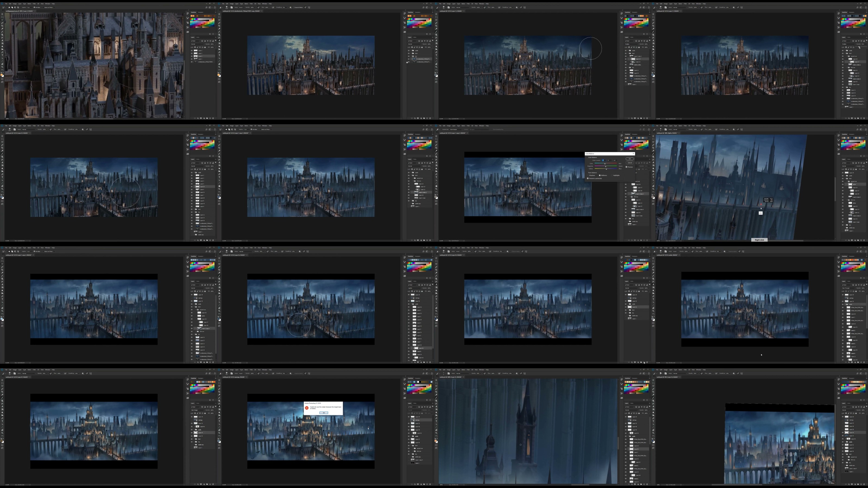The width and height of the screenshot is (868, 488).
Task: Open the Layer menu in the Color Balance window
Action: click(x=454, y=126)
